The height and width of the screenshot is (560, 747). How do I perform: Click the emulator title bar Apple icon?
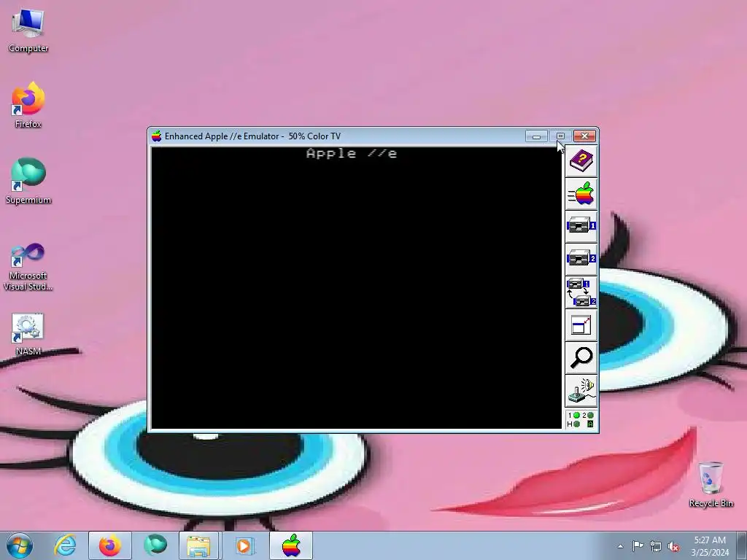(x=157, y=136)
